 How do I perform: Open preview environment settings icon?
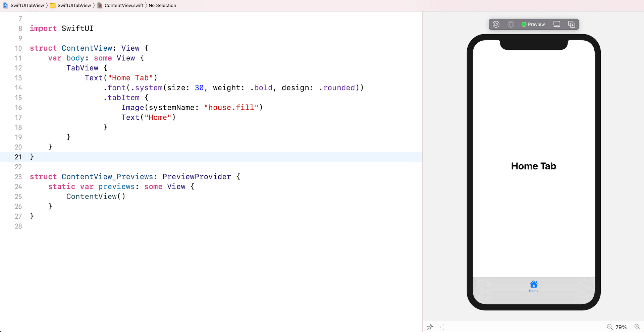click(x=442, y=327)
